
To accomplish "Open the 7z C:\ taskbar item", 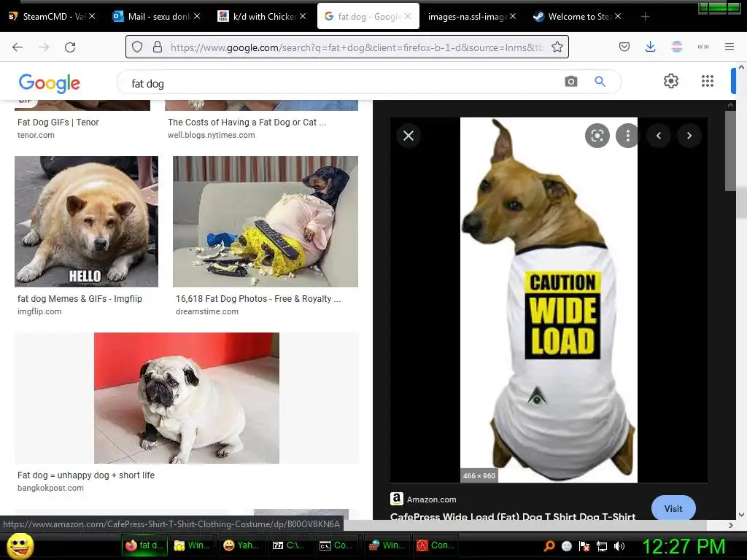I will [x=289, y=545].
